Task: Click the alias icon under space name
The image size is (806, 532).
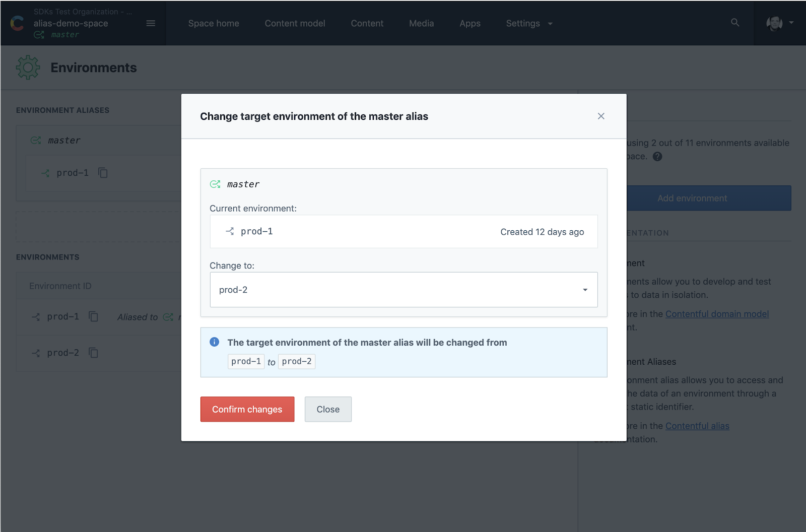Action: 39,35
